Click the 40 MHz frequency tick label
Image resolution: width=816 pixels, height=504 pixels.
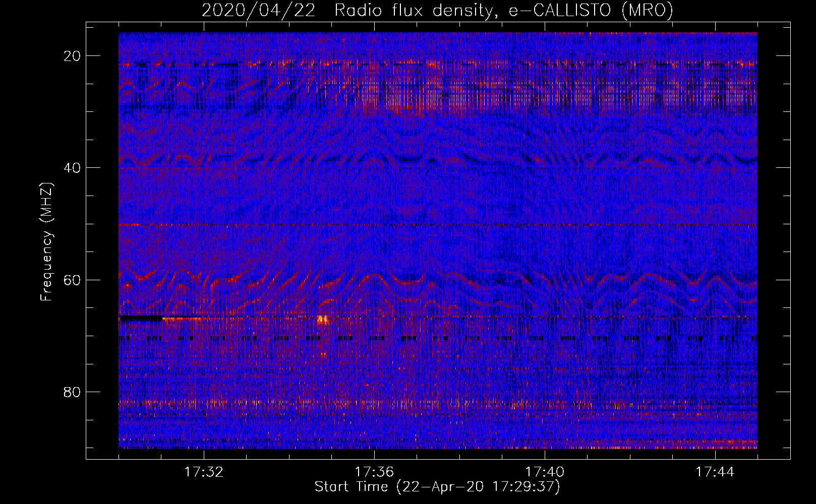point(72,168)
